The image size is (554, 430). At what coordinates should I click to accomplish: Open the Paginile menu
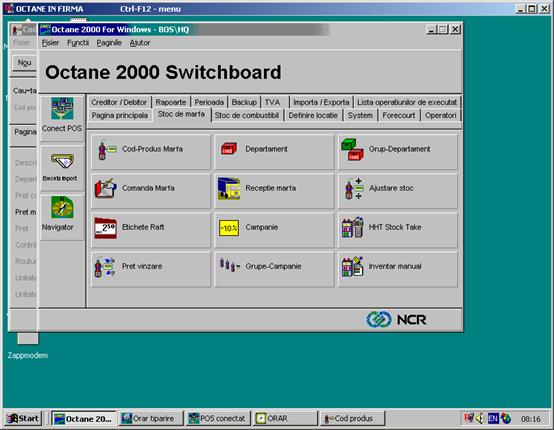coord(109,43)
